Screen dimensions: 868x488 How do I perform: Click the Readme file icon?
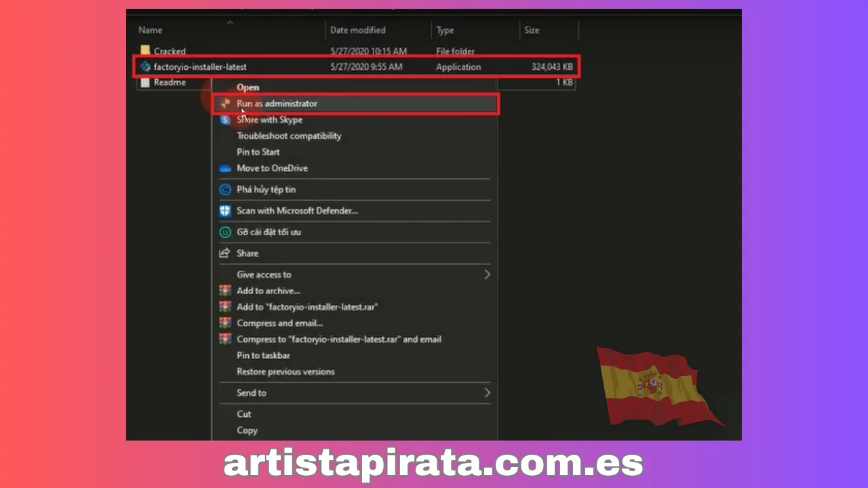pyautogui.click(x=145, y=82)
